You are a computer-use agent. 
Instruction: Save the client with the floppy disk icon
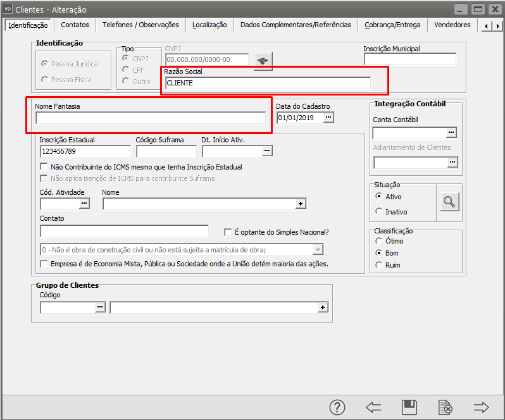point(409,407)
